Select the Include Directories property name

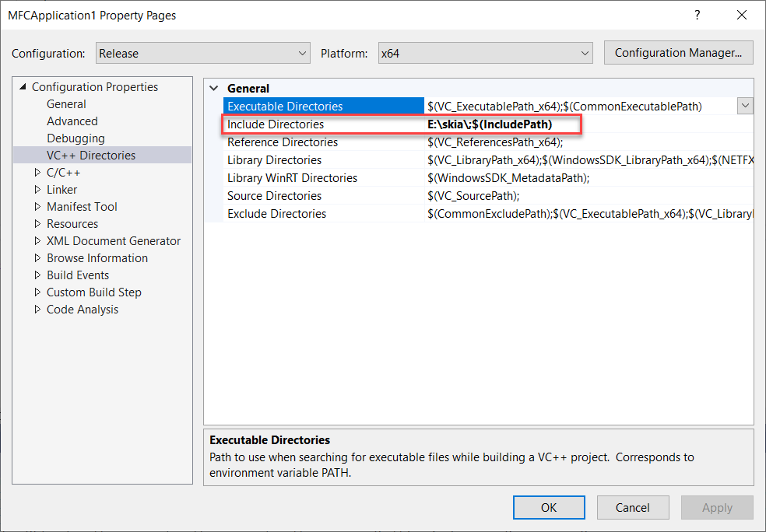pos(275,124)
